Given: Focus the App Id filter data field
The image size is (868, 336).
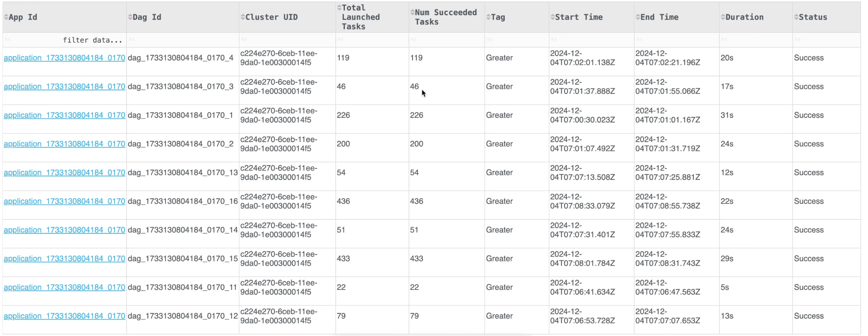Looking at the screenshot, I should pos(65,40).
